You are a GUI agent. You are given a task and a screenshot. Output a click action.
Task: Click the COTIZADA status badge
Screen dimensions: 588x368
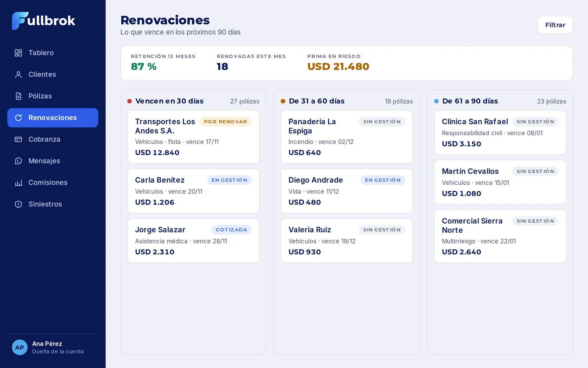232,230
